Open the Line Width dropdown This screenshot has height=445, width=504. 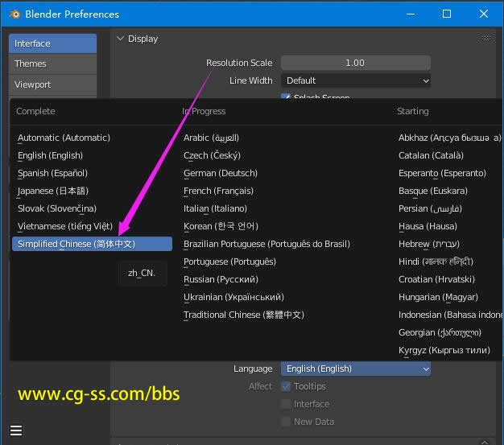point(356,80)
